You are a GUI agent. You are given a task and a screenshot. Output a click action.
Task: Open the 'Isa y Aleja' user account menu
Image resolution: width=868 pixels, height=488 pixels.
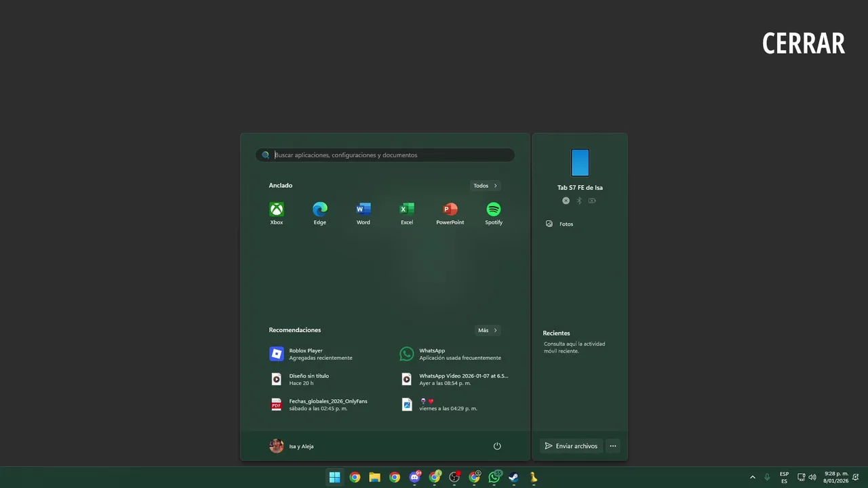292,446
